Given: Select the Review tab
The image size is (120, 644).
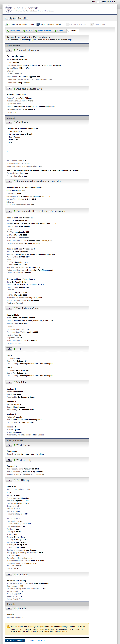Looking at the screenshot, I should click(x=73, y=31).
